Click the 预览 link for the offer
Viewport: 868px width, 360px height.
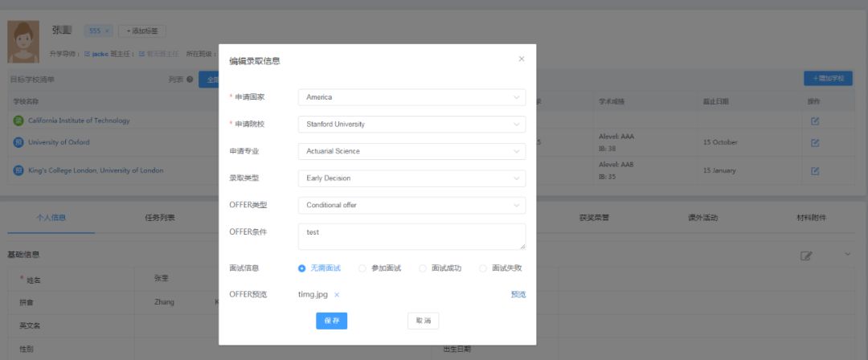pyautogui.click(x=518, y=295)
